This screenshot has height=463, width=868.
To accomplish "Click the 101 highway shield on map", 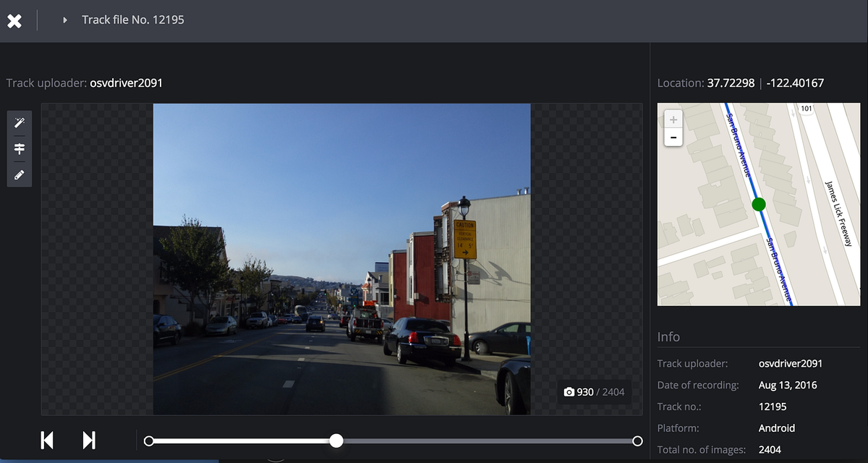I will (x=805, y=109).
